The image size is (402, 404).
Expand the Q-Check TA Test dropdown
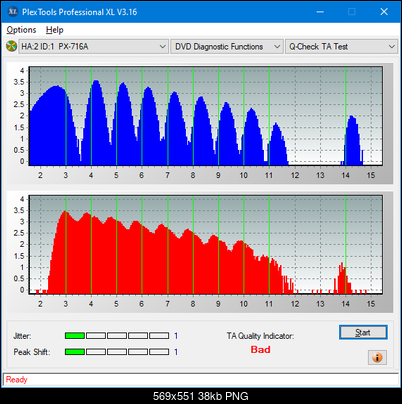tap(342, 47)
